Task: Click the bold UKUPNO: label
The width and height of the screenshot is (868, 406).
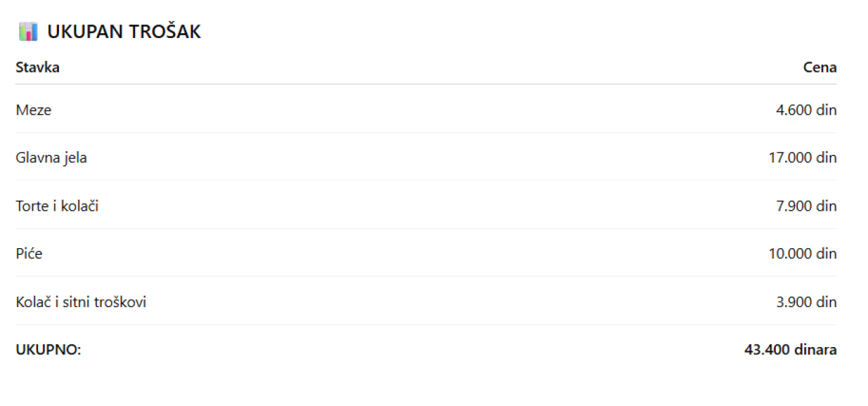Action: [48, 350]
